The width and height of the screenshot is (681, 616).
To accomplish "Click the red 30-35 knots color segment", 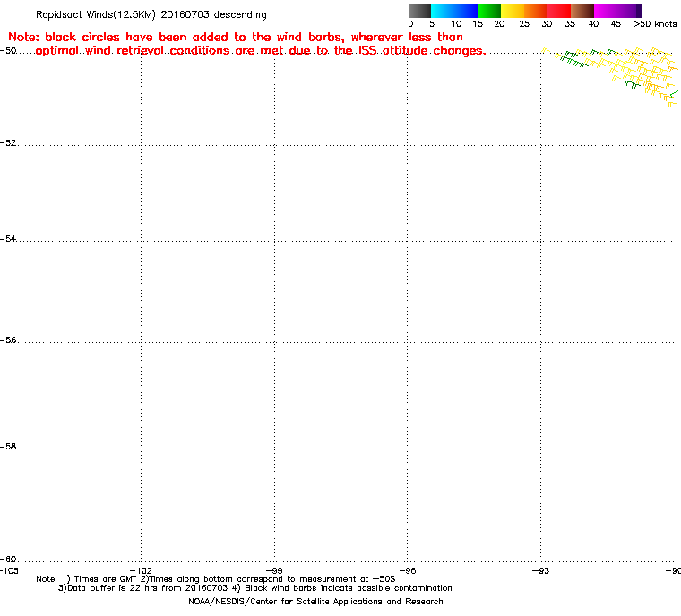I will click(559, 11).
